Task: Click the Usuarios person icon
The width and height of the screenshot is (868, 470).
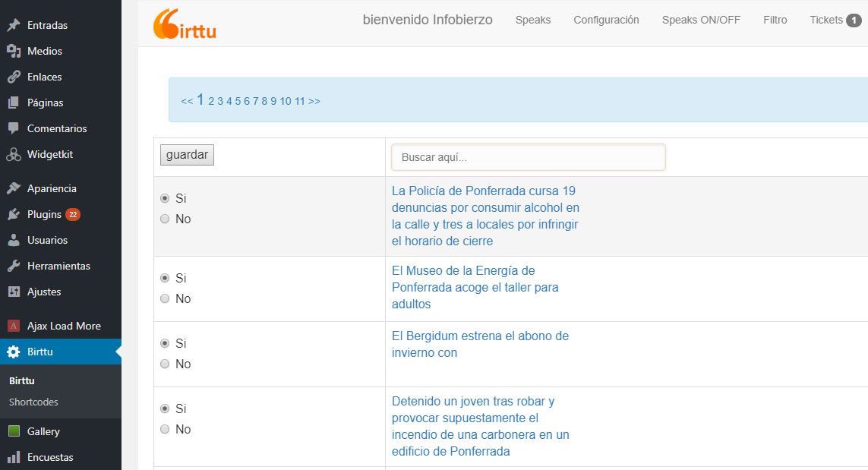Action: (14, 240)
